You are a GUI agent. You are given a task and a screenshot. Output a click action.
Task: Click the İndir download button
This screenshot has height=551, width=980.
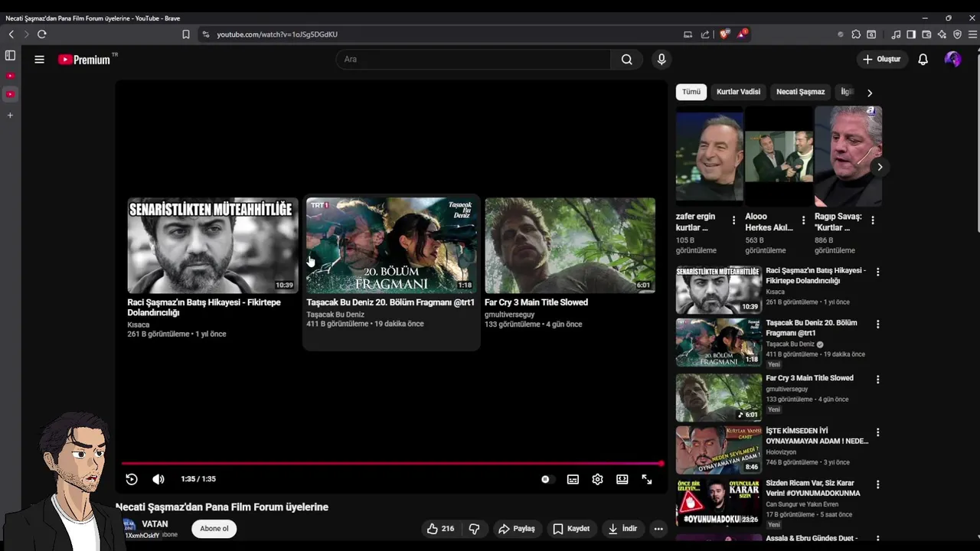pos(622,529)
